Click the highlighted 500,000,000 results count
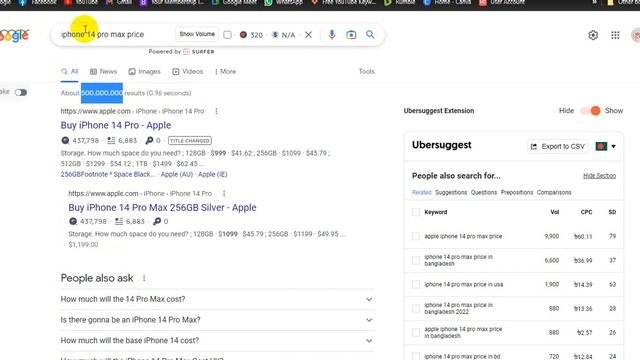This screenshot has height=360, width=640. click(x=102, y=93)
